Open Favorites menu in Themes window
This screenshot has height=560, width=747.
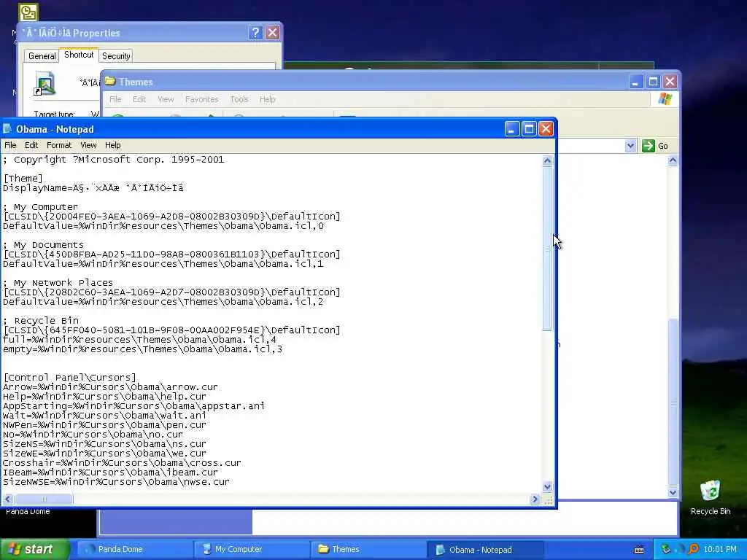[201, 99]
